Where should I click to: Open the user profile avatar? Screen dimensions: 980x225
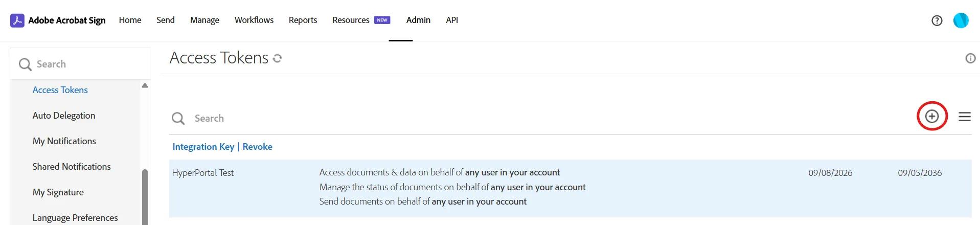[x=961, y=20]
